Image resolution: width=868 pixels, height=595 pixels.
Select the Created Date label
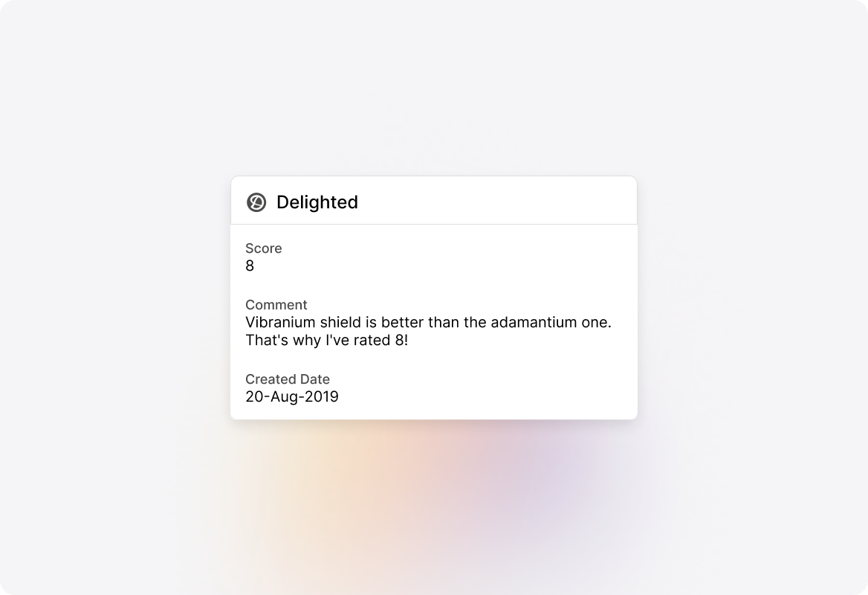pyautogui.click(x=288, y=379)
